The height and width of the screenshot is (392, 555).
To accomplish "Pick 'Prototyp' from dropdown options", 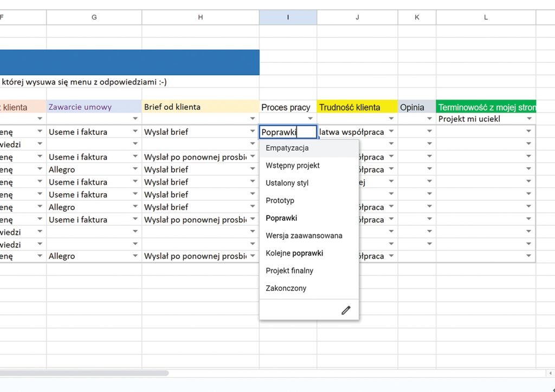I will point(280,200).
